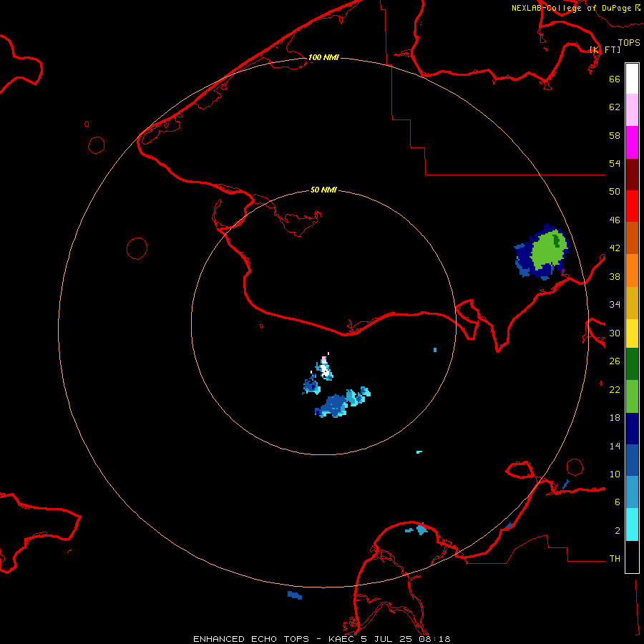
Task: Click the "18" legend value
Action: coord(615,418)
